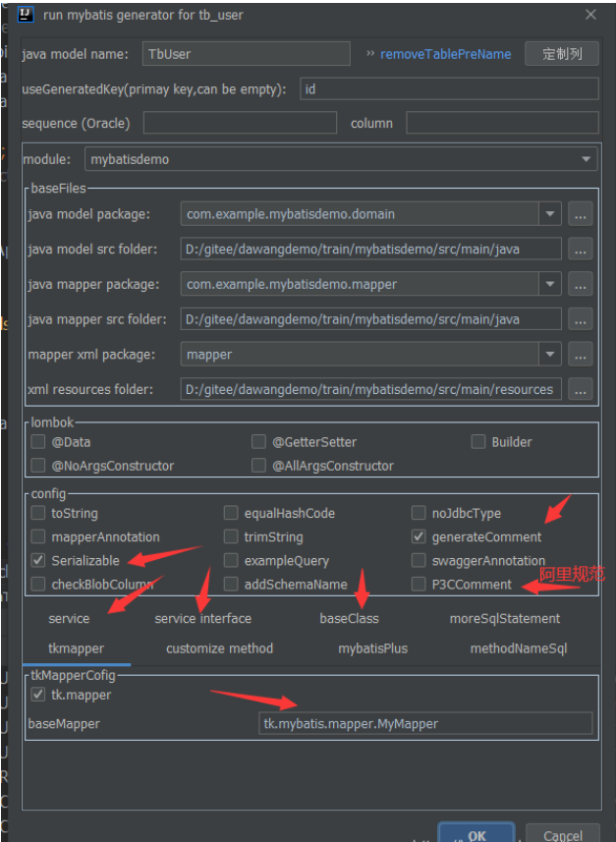Close the mybatis generator dialog
The width and height of the screenshot is (616, 842).
click(x=590, y=15)
